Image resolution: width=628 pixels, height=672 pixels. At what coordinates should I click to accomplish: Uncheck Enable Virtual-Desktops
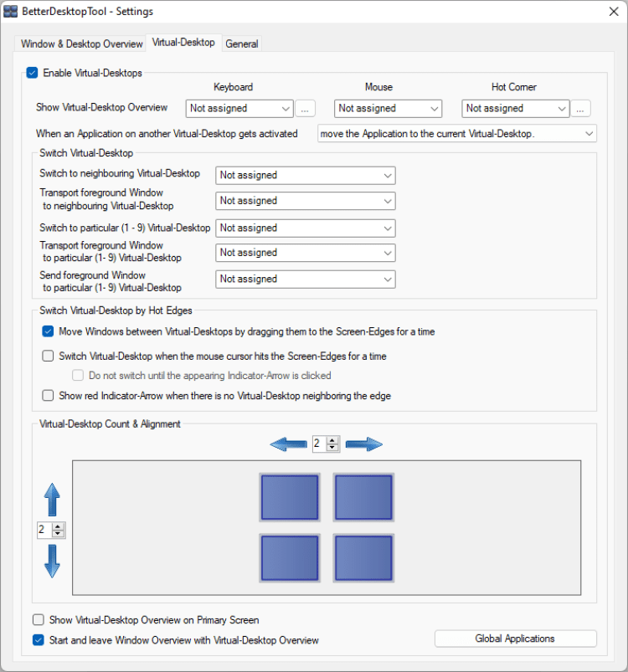tap(32, 73)
